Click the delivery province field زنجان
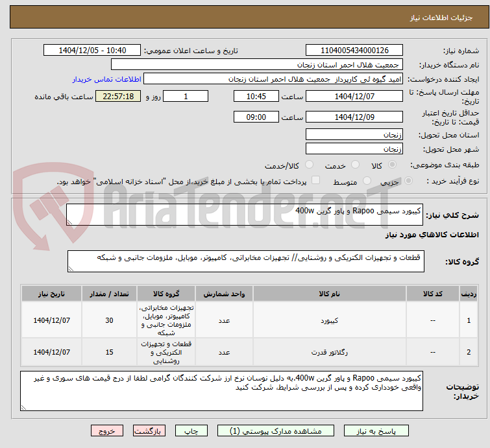The image size is (490, 448). click(354, 135)
